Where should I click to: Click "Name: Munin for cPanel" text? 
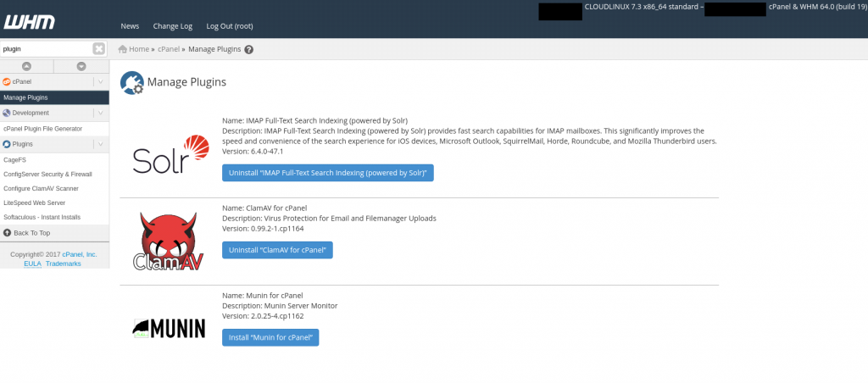pyautogui.click(x=263, y=296)
